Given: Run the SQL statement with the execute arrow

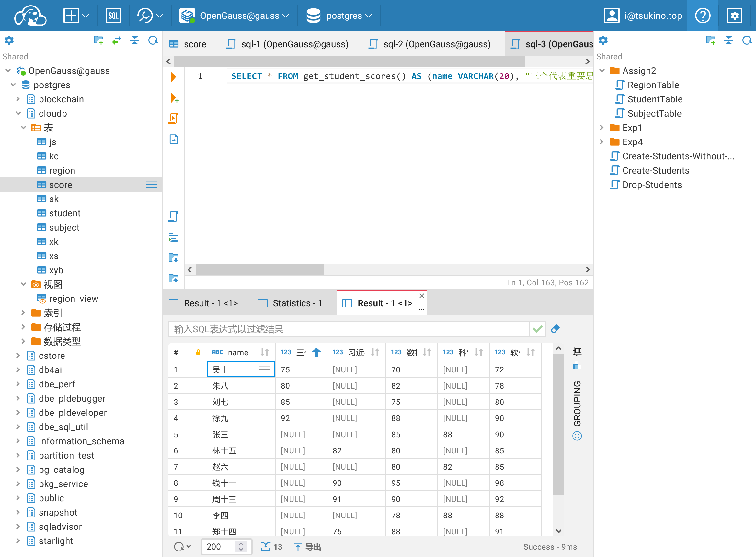Looking at the screenshot, I should (173, 77).
